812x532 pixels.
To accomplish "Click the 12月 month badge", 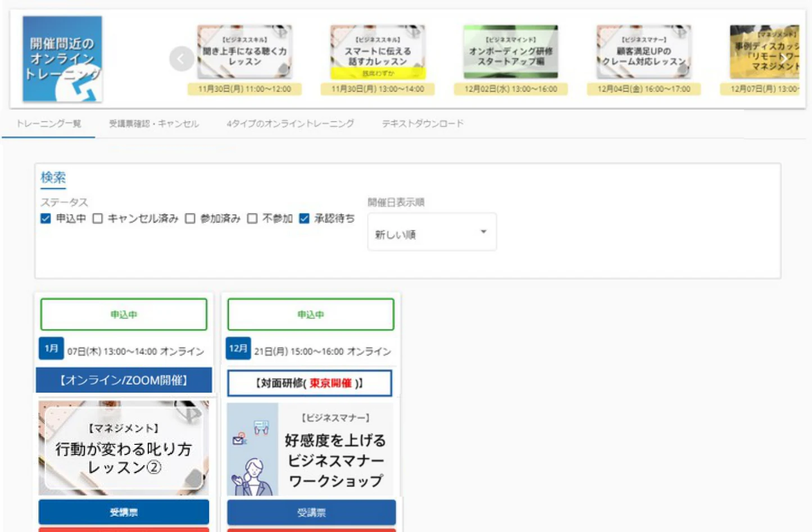I will [238, 348].
